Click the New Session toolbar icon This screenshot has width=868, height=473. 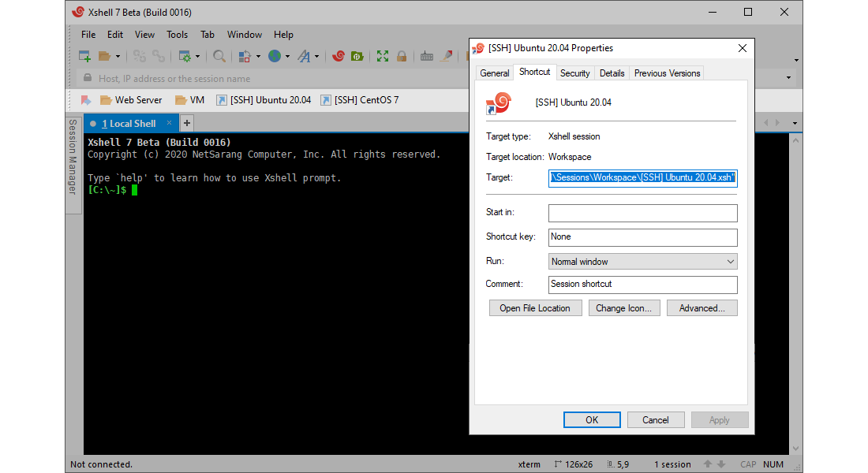point(84,56)
